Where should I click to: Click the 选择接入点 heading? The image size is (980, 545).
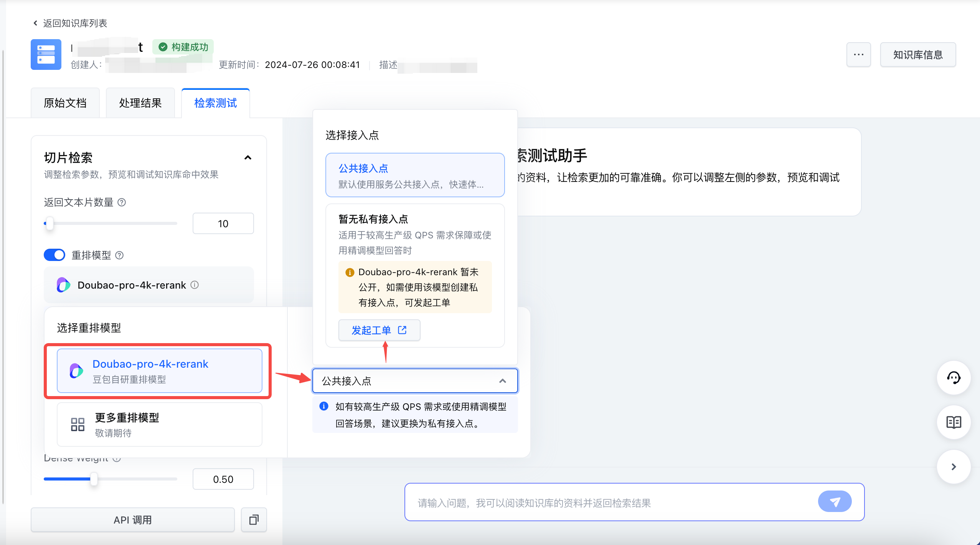click(352, 135)
